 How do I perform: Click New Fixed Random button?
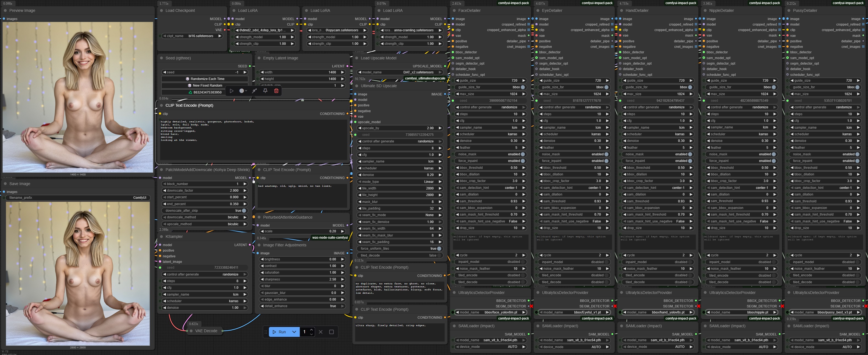click(205, 86)
